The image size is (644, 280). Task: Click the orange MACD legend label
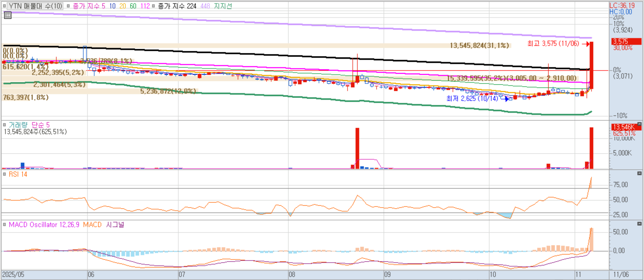pos(92,225)
